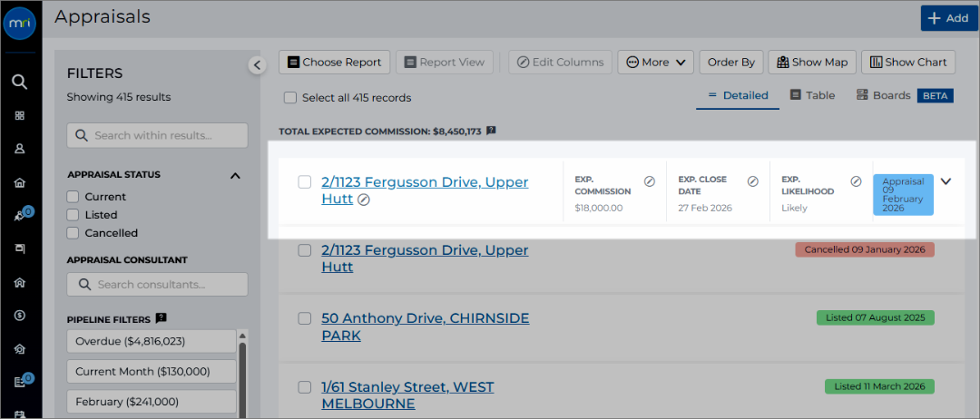Screen dimensions: 980x419
Task: Select checkbox for the Cancelled 09 January 2026 row
Action: pyautogui.click(x=304, y=250)
